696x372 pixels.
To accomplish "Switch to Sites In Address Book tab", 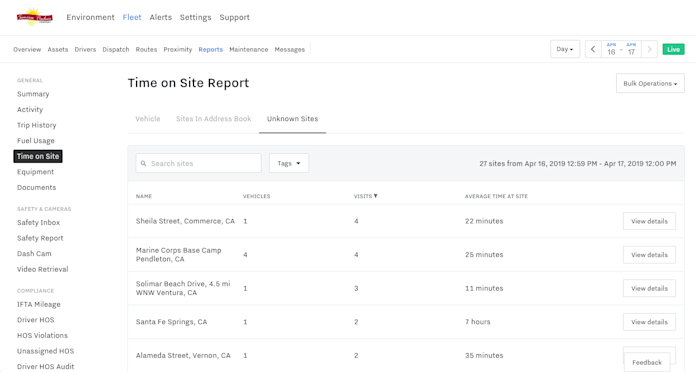I will (x=214, y=119).
